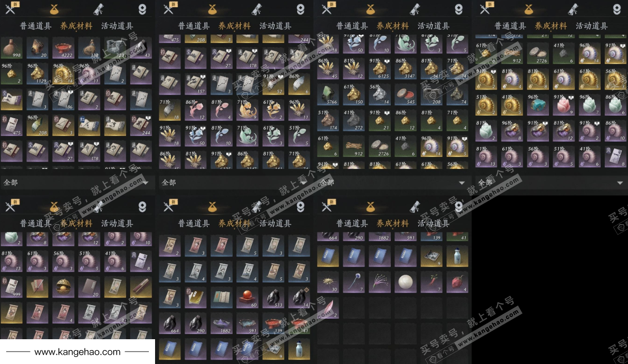The height and width of the screenshot is (364, 628).
Task: Switch to 普通道具 tab above the 998 flask
Action: point(36,26)
